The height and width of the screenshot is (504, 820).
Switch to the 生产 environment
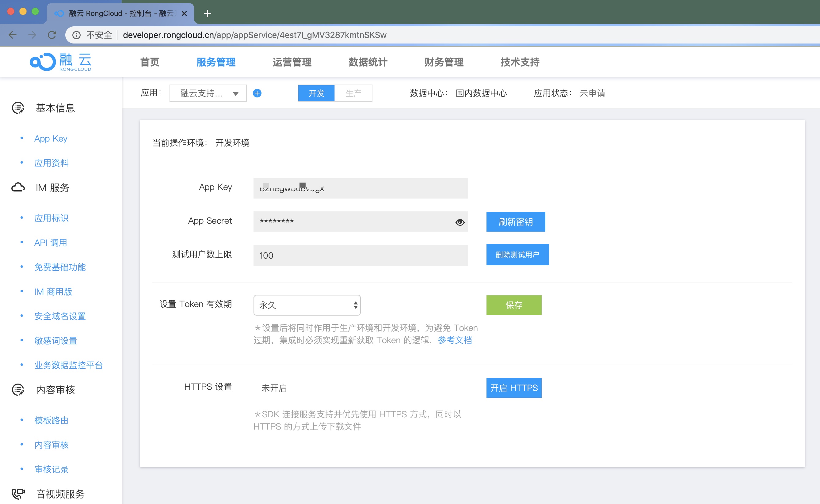353,93
